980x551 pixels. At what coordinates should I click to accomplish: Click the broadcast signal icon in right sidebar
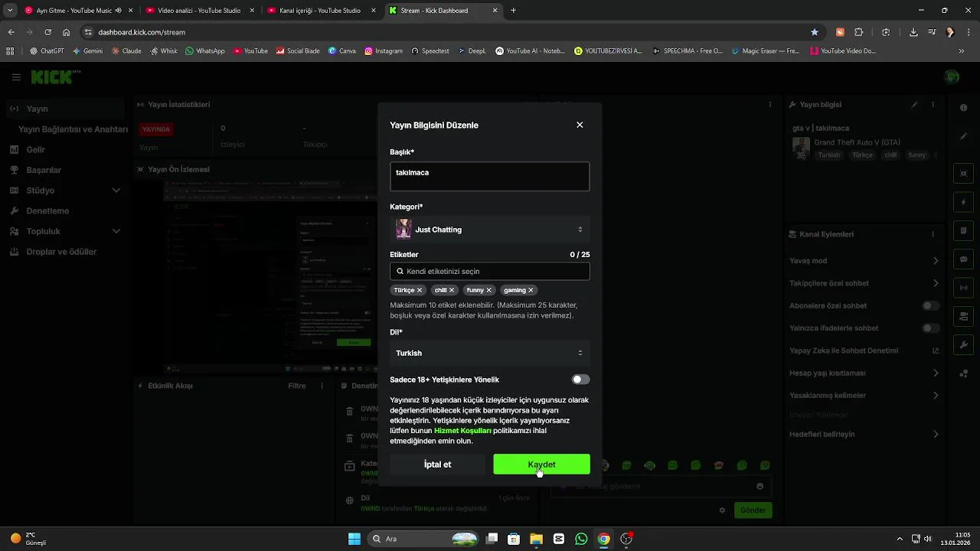coord(963,288)
